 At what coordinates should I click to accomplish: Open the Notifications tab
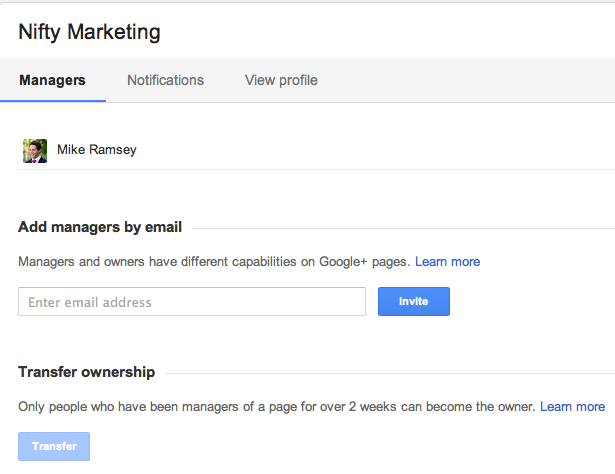coord(165,80)
